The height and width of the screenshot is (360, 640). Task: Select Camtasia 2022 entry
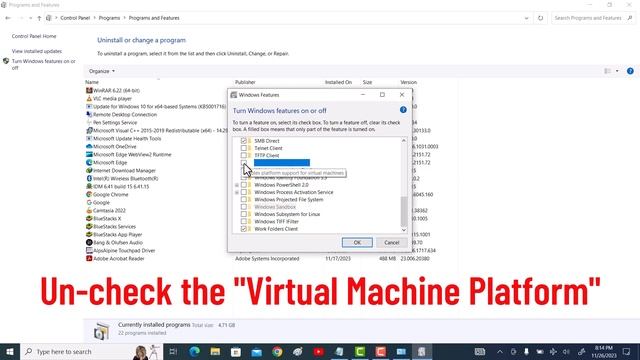point(106,210)
